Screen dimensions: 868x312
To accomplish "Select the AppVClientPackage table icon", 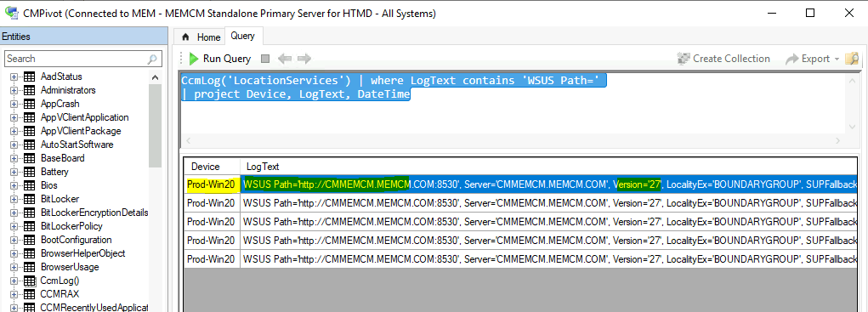I will (29, 131).
